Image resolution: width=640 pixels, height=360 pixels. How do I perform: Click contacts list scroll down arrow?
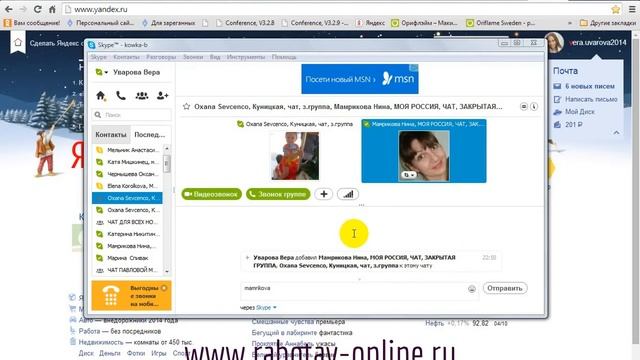167,271
